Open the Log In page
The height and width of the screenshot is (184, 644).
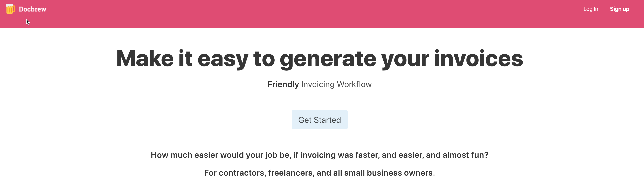pos(590,9)
